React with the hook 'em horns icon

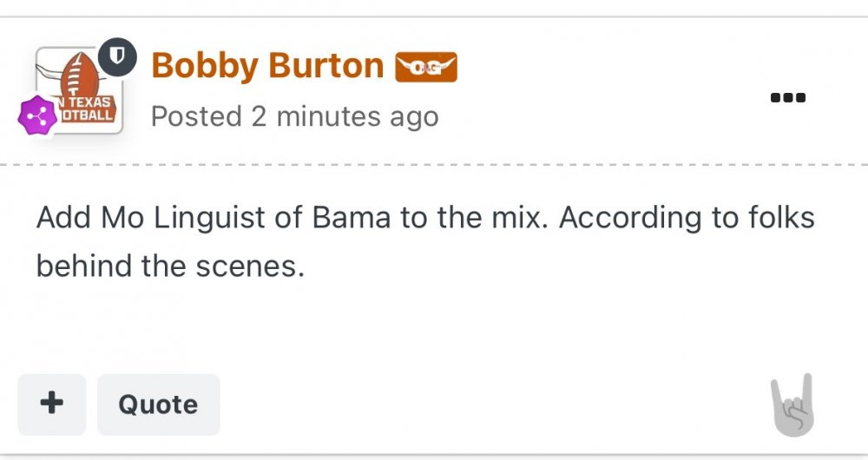tap(792, 405)
